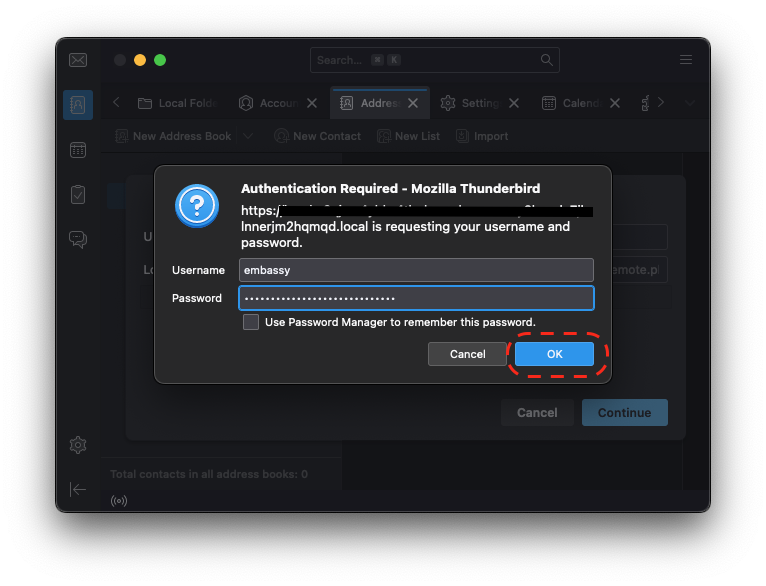Viewport: 766px width, 586px height.
Task: Open Thunderbird hamburger app menu
Action: coord(686,60)
